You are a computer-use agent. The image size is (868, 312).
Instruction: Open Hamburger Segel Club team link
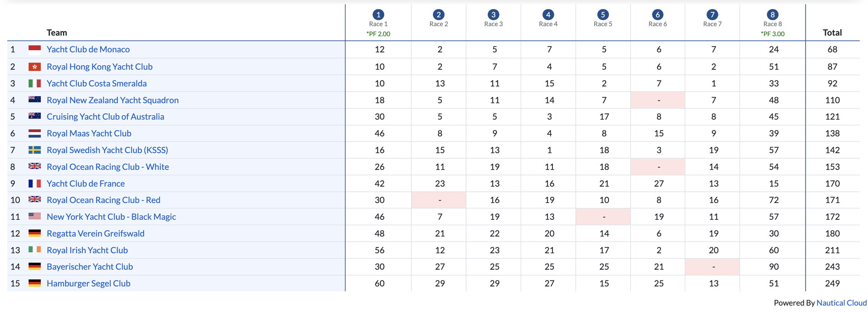tap(89, 284)
